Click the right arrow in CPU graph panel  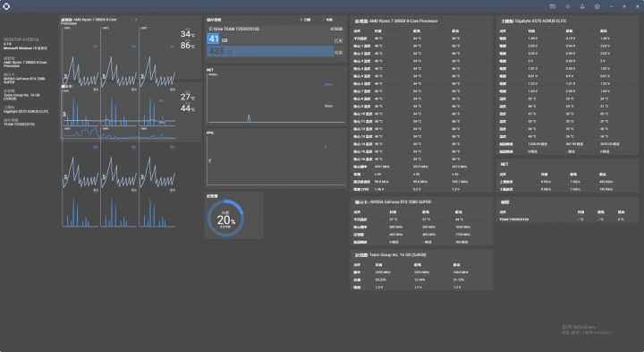click(136, 20)
